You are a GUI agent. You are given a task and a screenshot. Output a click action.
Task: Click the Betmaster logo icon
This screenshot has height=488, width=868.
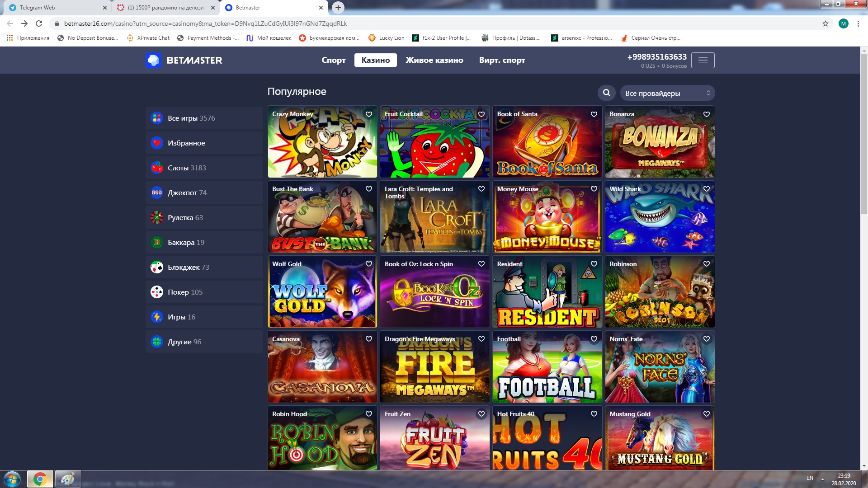tap(153, 60)
